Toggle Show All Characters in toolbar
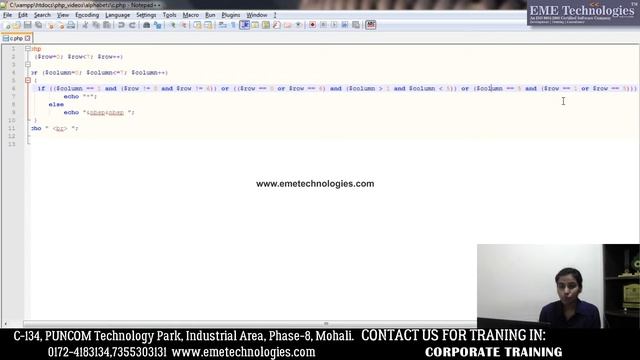The image size is (640, 360). tap(233, 25)
